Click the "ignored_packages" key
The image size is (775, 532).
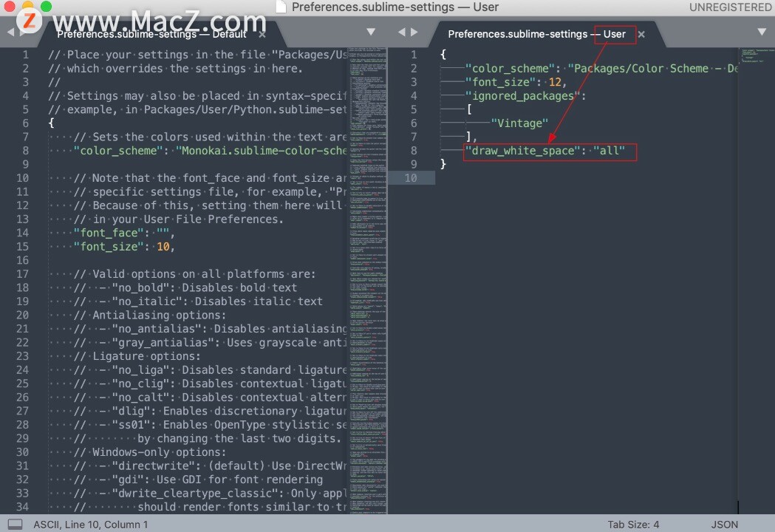(522, 96)
